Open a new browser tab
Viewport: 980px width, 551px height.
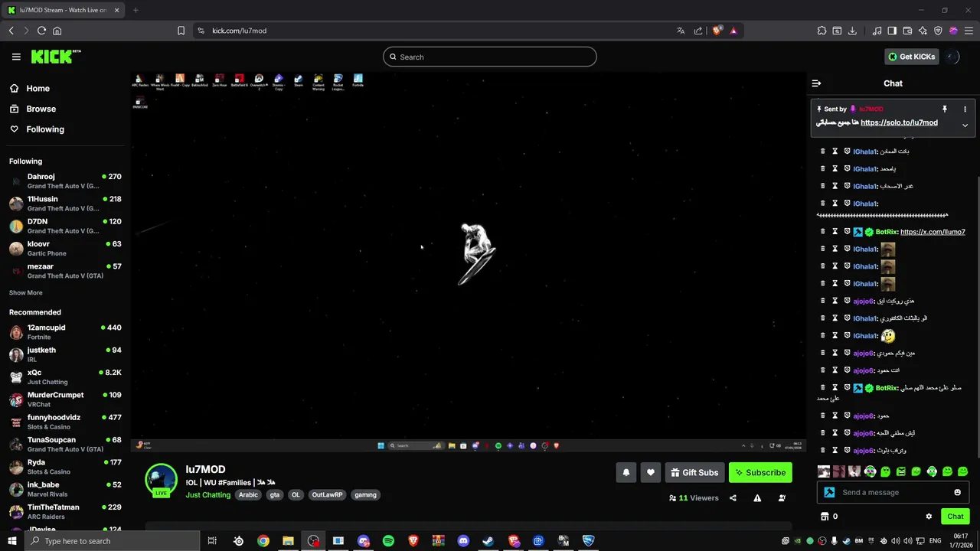136,10
